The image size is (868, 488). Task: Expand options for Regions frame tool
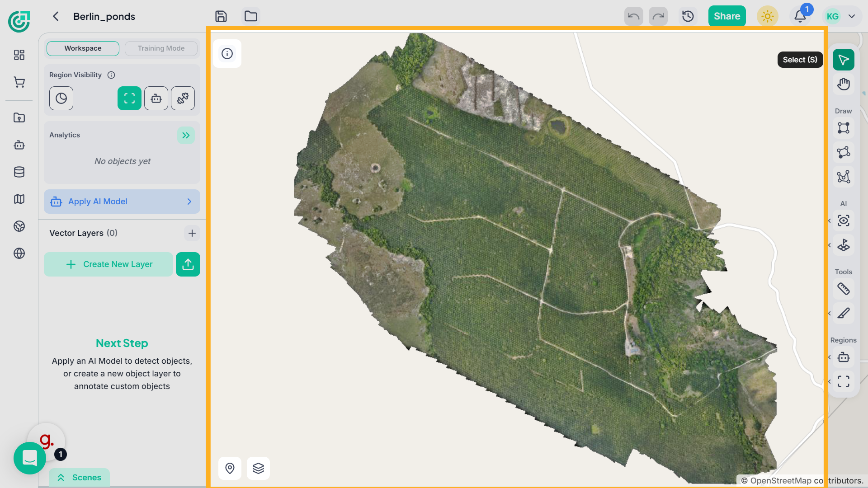pos(829,381)
